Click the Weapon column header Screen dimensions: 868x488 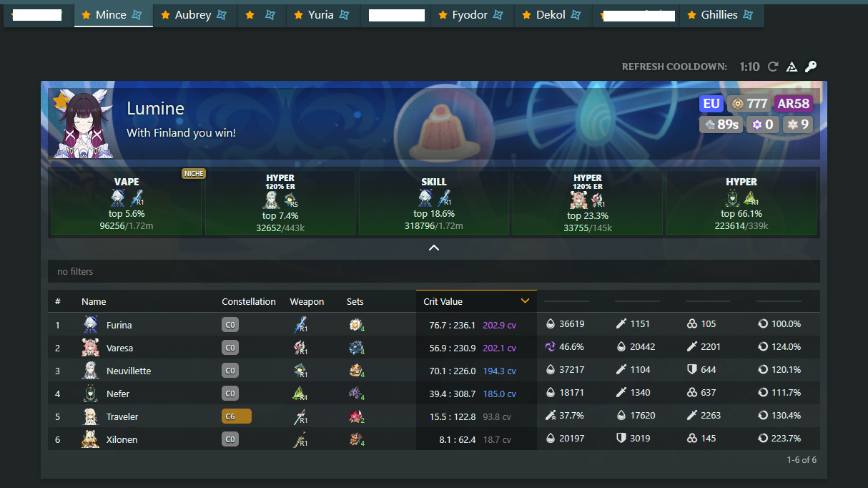tap(307, 301)
